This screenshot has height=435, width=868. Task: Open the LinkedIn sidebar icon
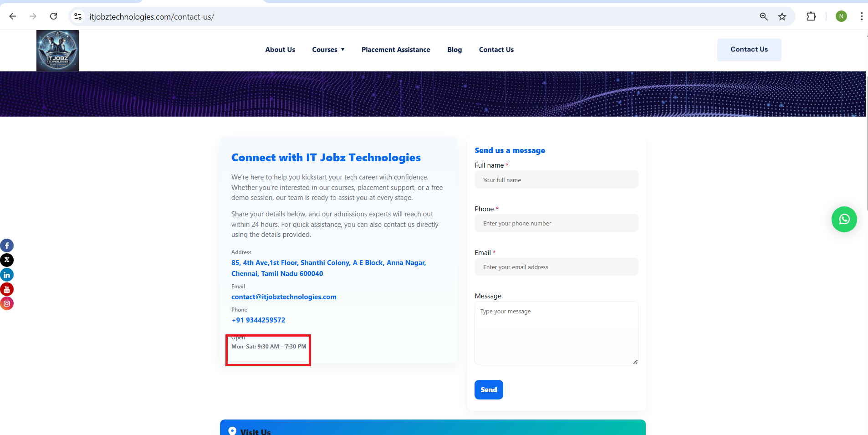[x=7, y=275]
